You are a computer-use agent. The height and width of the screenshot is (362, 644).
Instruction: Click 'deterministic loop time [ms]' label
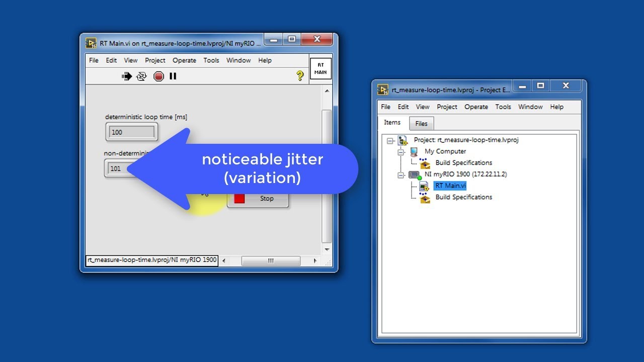click(x=146, y=117)
